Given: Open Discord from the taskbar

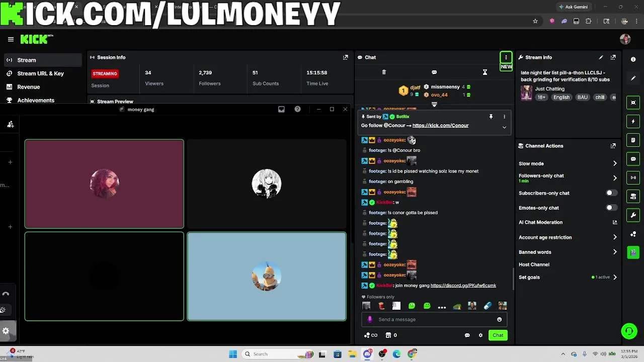Looking at the screenshot, I should click(x=367, y=354).
